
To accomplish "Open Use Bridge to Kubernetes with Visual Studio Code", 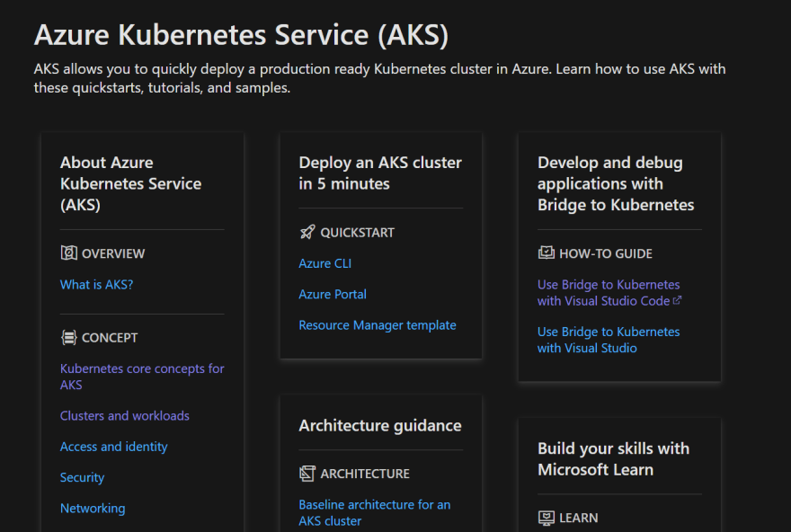I will (x=609, y=292).
